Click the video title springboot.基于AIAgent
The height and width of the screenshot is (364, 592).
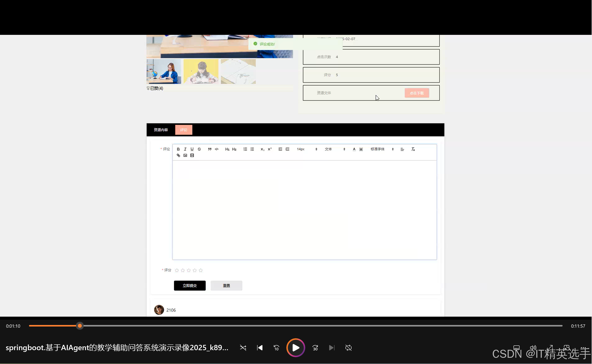pos(117,348)
